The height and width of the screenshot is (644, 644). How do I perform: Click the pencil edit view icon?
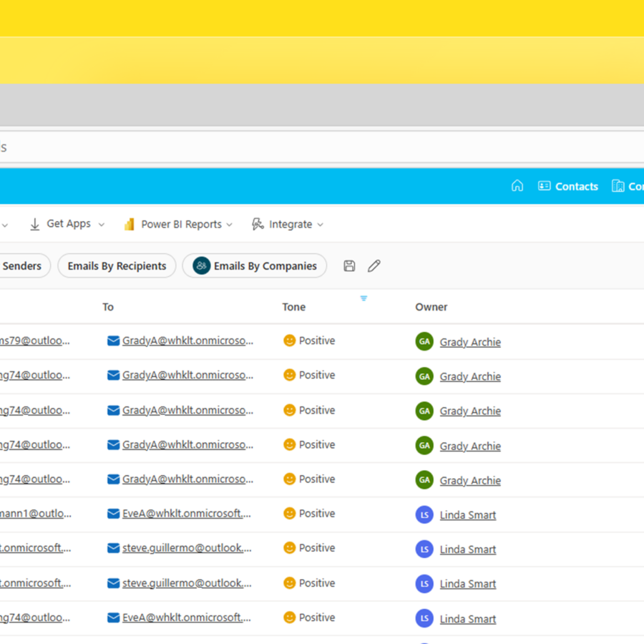[374, 266]
